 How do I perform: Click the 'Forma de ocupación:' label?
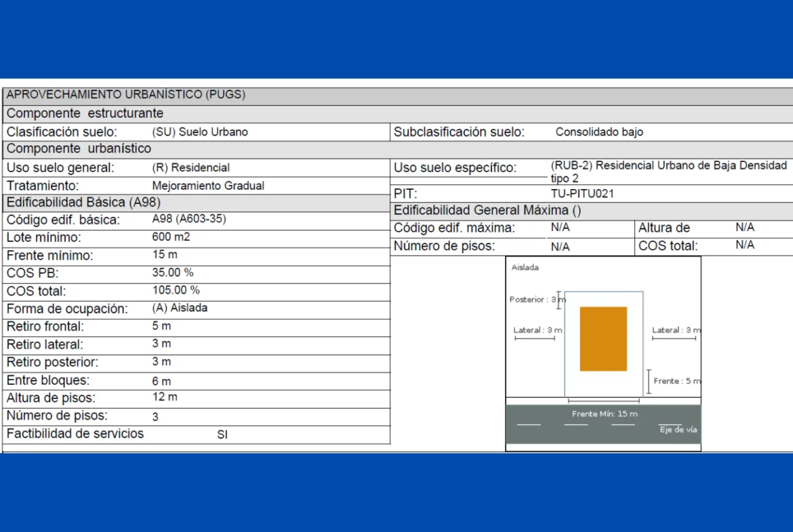pos(66,309)
